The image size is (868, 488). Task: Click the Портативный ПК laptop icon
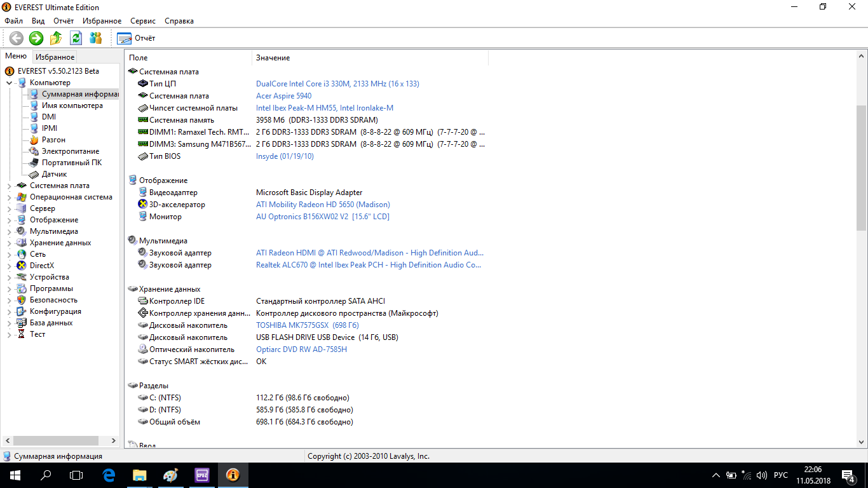pyautogui.click(x=34, y=163)
